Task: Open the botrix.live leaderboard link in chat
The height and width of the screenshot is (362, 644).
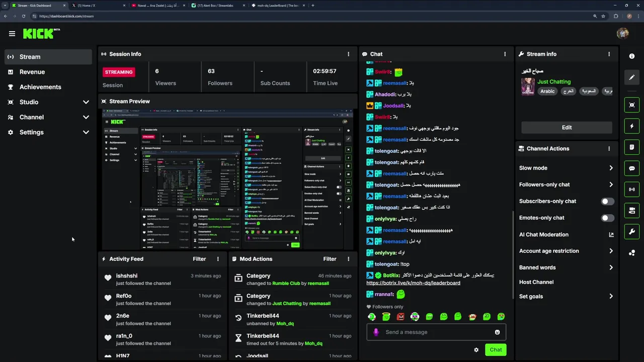Action: pyautogui.click(x=413, y=283)
